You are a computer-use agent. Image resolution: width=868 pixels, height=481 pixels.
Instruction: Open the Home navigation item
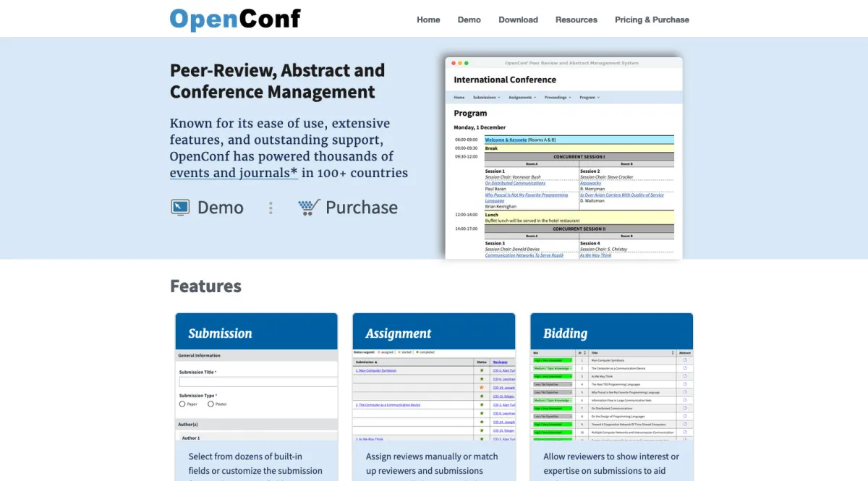pyautogui.click(x=428, y=20)
